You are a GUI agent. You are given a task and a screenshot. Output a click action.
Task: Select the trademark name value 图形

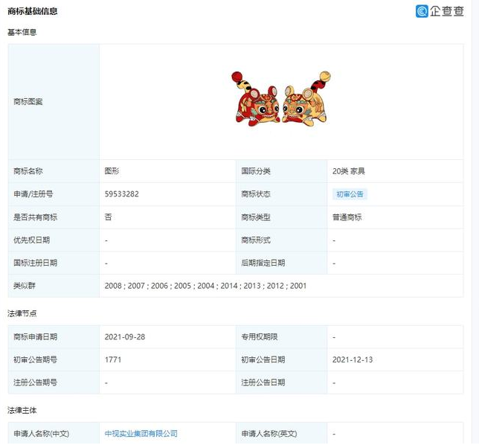tap(112, 171)
